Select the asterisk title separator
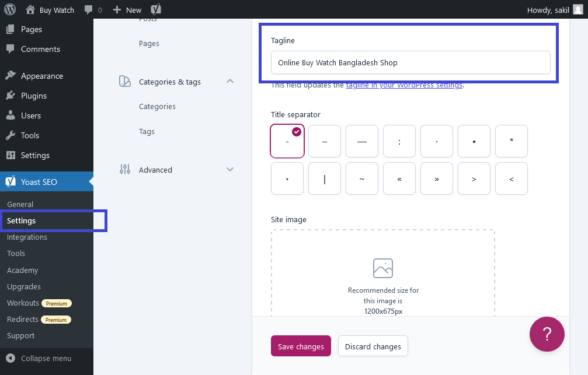Viewport: 588px width, 375px height. 512,141
